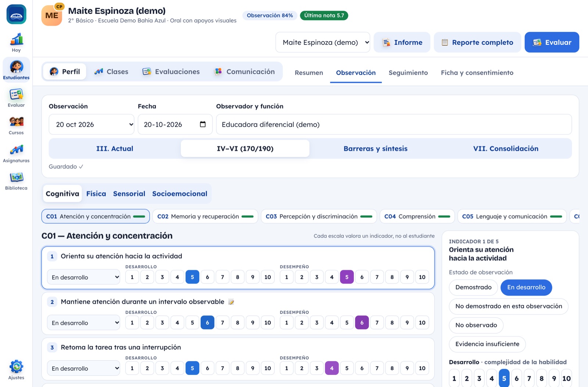The image size is (588, 387).
Task: Select C02 Memoria y recuperación chip
Action: tap(205, 217)
